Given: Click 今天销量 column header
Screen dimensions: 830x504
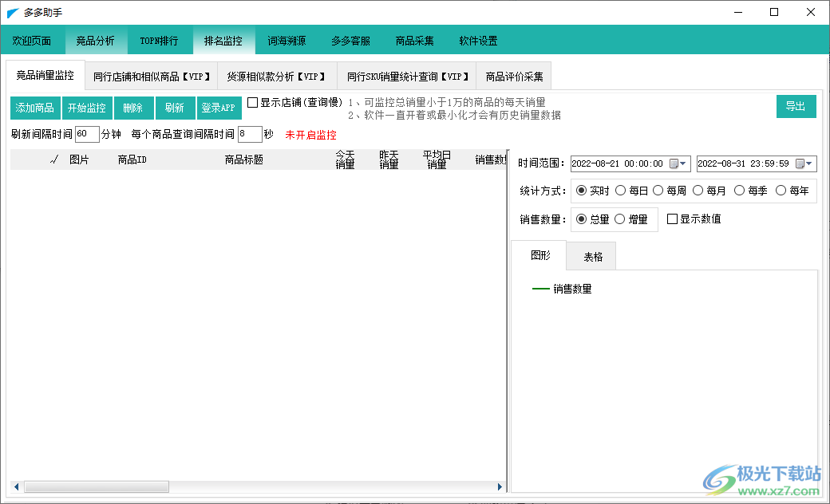Looking at the screenshot, I should pyautogui.click(x=345, y=159).
